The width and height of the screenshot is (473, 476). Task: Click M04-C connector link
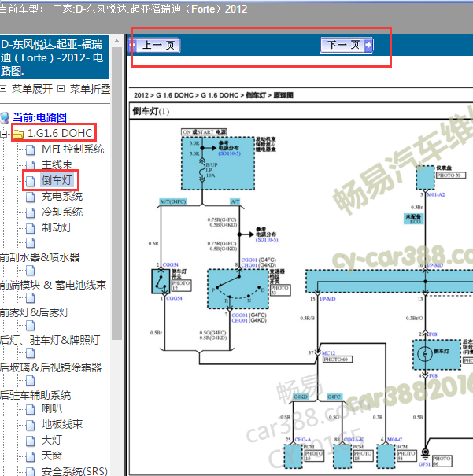(x=394, y=440)
